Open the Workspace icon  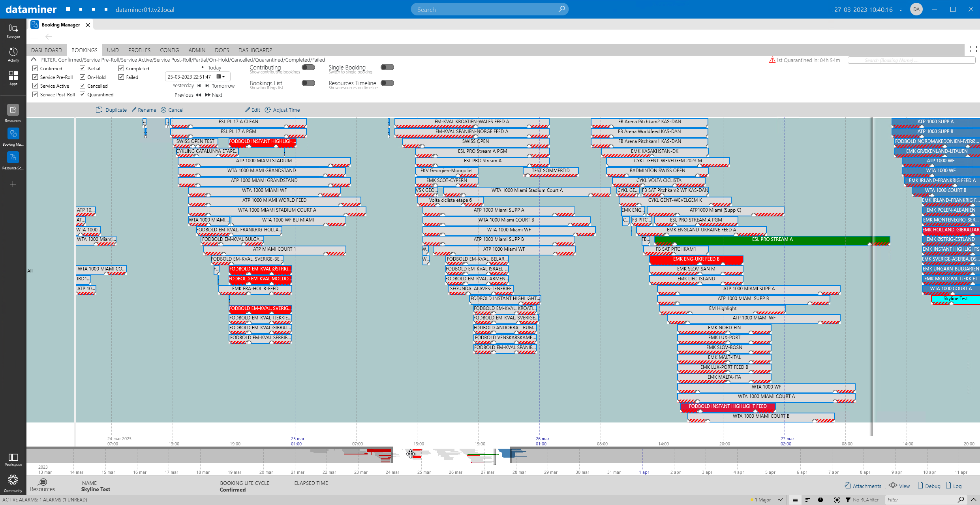13,459
